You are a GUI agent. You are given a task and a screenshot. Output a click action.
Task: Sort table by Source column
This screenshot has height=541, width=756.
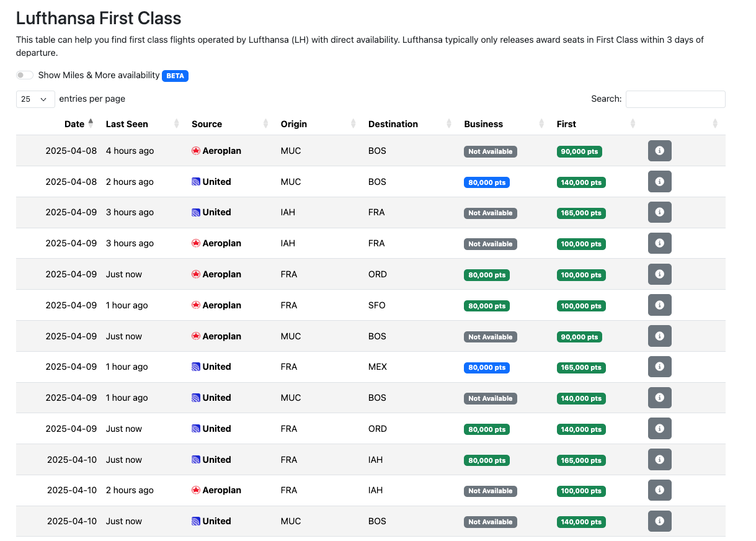coord(207,124)
